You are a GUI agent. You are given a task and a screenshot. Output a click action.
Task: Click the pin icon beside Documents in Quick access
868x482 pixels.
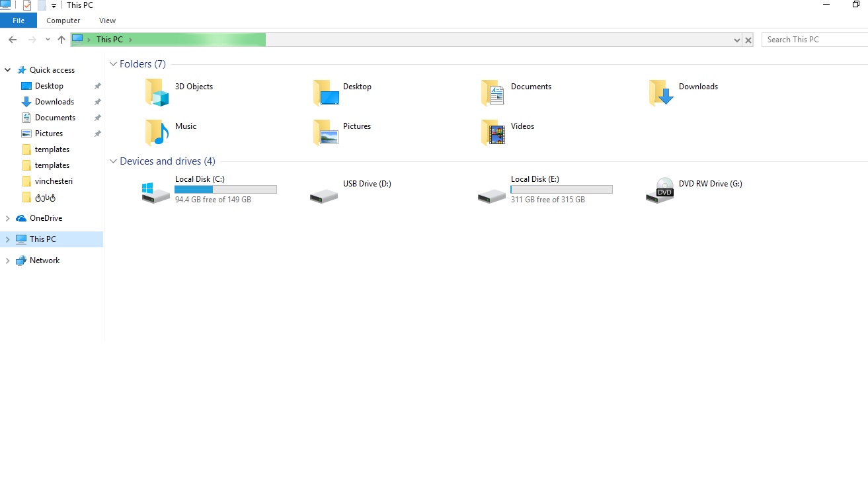coord(97,118)
